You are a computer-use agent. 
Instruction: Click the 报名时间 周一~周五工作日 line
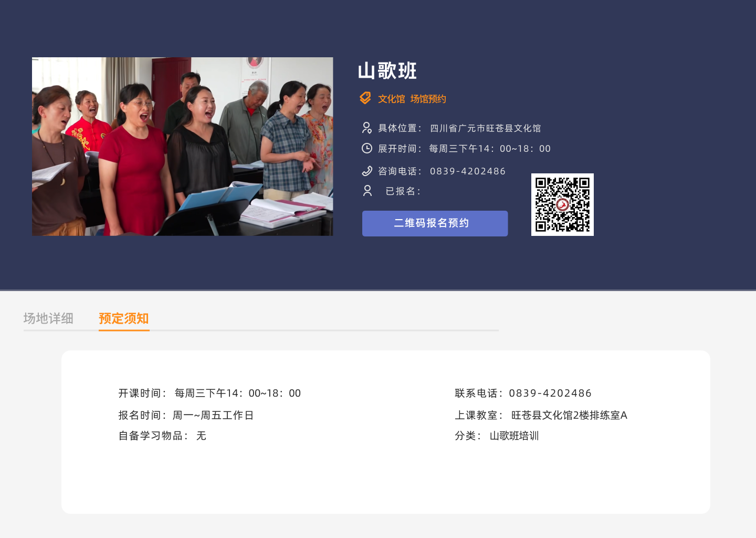pos(186,415)
